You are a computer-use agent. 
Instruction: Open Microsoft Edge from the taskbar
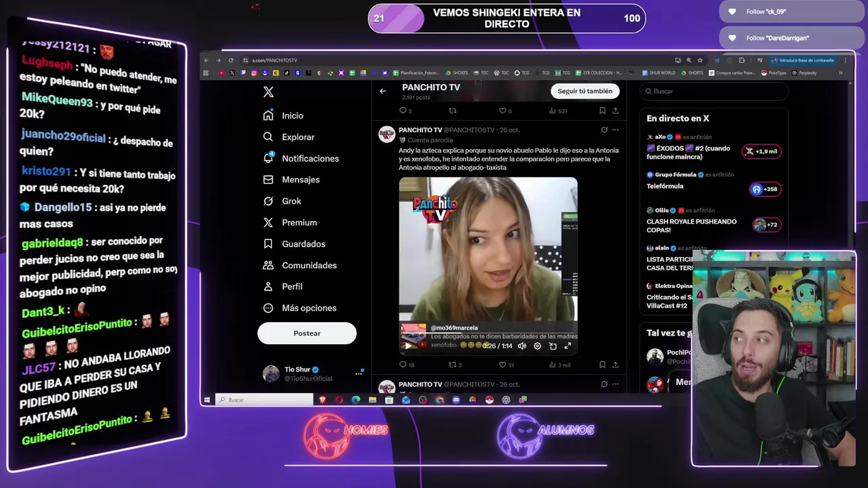[356, 400]
